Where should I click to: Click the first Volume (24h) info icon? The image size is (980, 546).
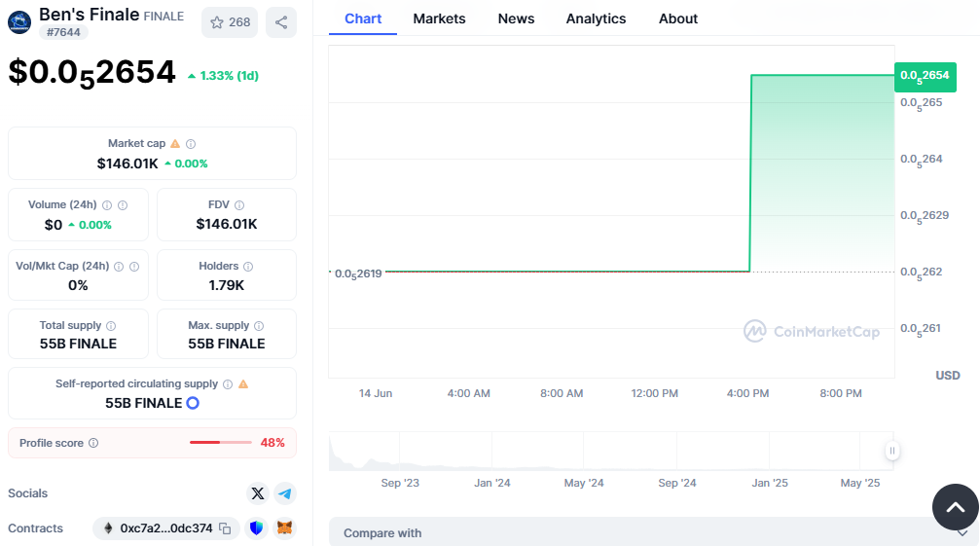click(107, 205)
